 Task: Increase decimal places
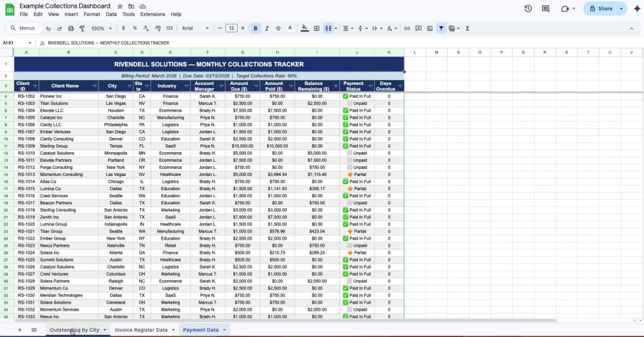(x=158, y=28)
